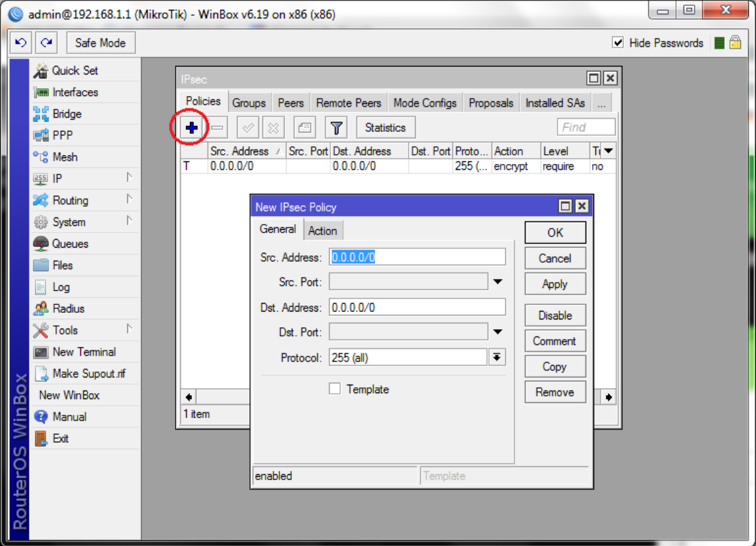Click the disable cross icon in IPsec toolbar
Image resolution: width=756 pixels, height=546 pixels.
274,128
